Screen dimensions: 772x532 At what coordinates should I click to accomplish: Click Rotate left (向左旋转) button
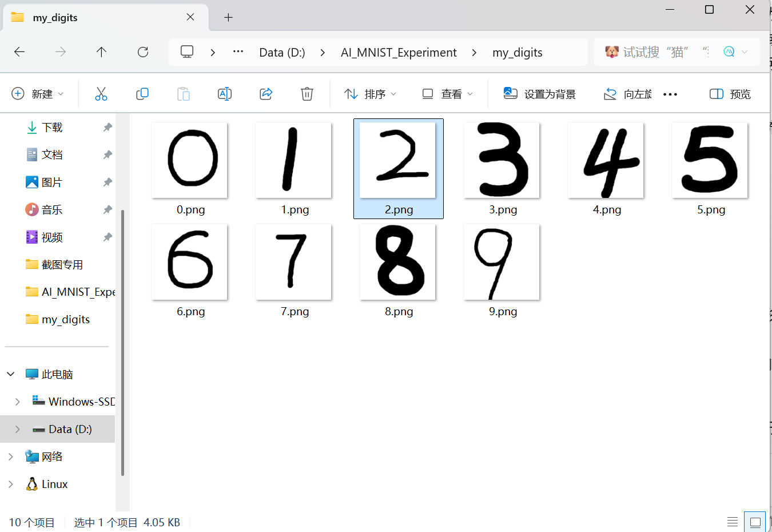[627, 94]
